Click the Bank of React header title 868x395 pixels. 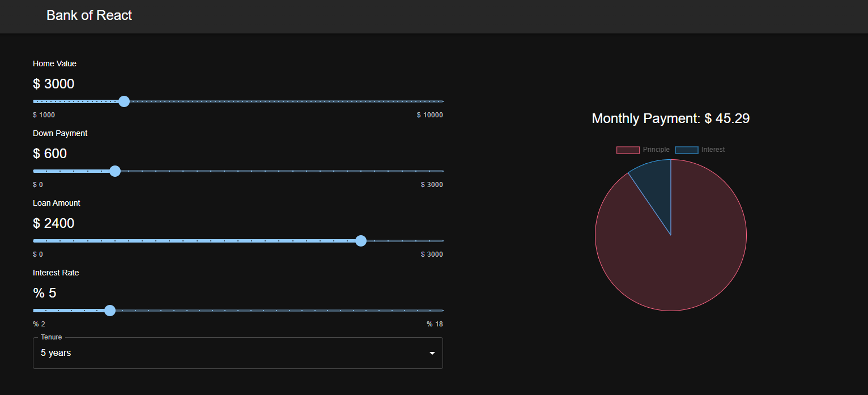(x=89, y=15)
